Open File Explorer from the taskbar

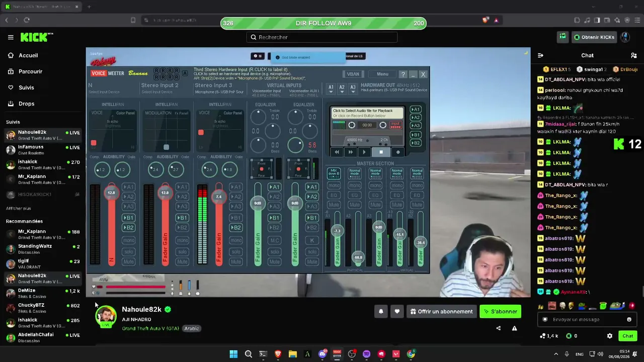tap(292, 354)
